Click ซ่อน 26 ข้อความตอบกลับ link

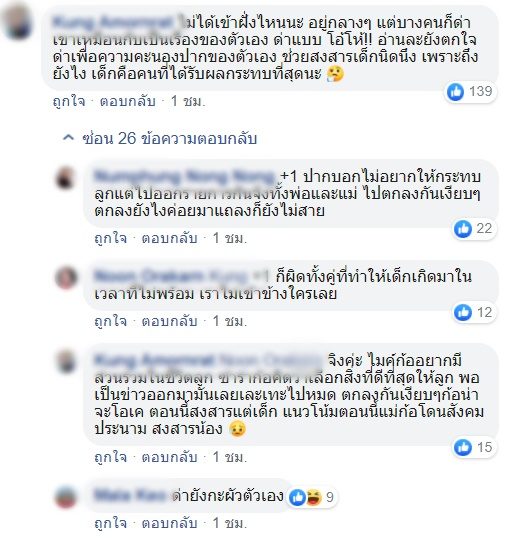pos(169,139)
